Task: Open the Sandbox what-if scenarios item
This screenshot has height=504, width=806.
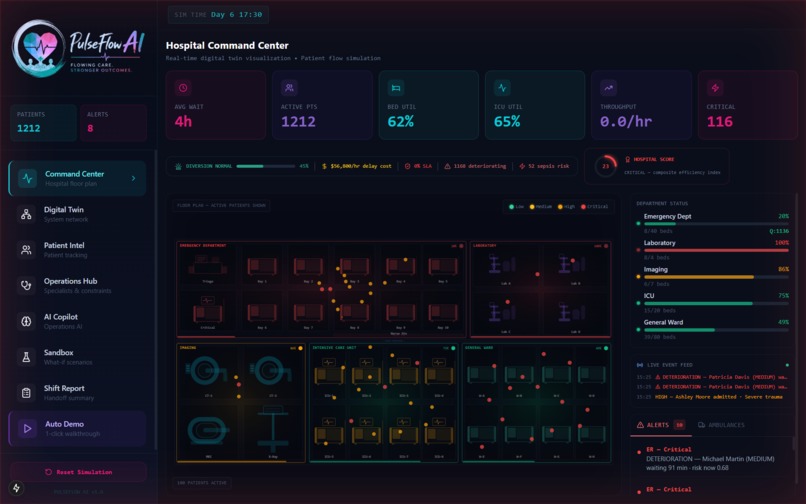Action: 78,357
